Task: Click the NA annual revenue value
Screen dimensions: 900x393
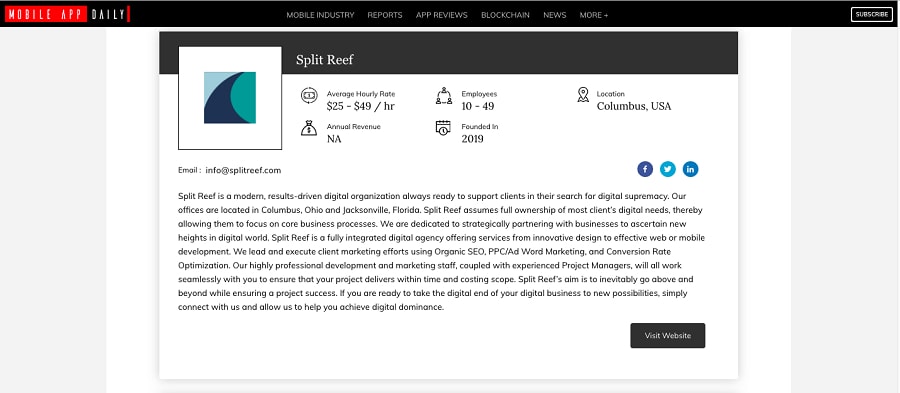Action: 334,139
